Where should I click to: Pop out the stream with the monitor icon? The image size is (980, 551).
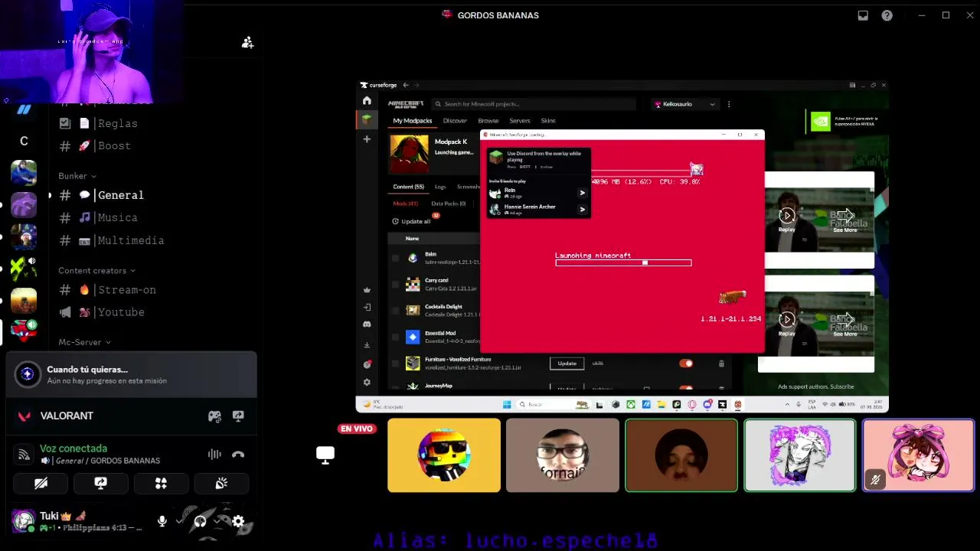pos(325,455)
